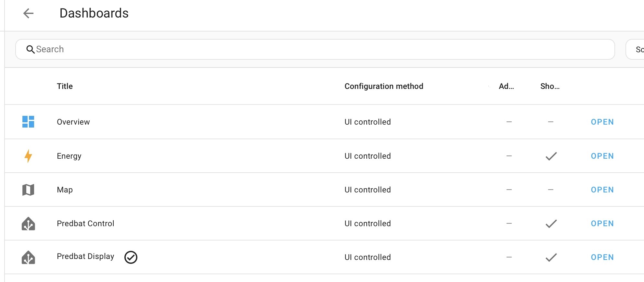Click the sidebar checkmark for Predbat Control

pos(551,224)
